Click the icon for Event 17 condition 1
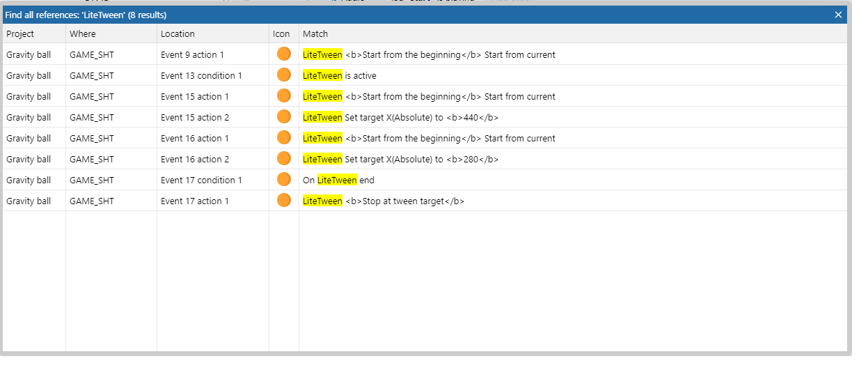This screenshot has width=868, height=377. [283, 180]
